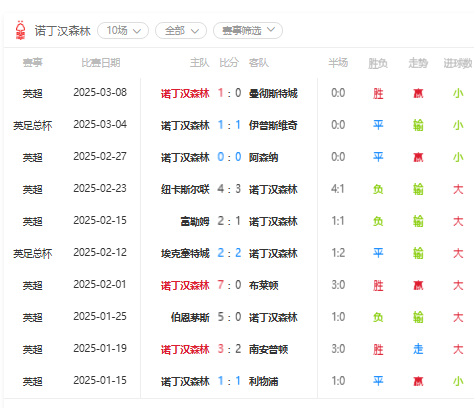Click the 英足总杯 label on 2025-03-04 row

tap(33, 125)
